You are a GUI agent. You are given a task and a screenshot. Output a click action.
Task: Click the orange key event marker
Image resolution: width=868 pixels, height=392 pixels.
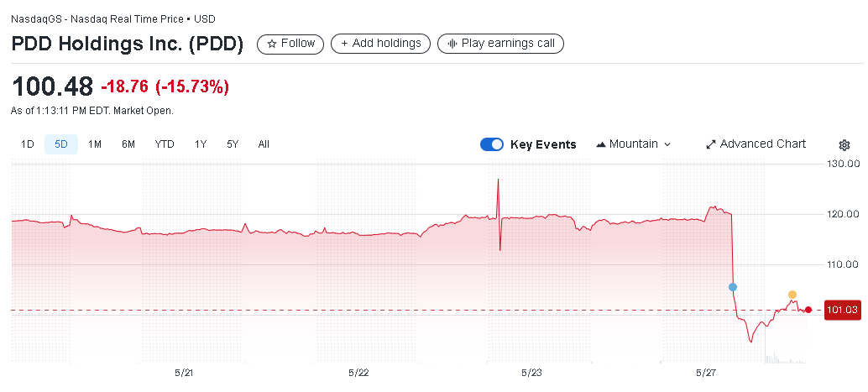(x=792, y=295)
